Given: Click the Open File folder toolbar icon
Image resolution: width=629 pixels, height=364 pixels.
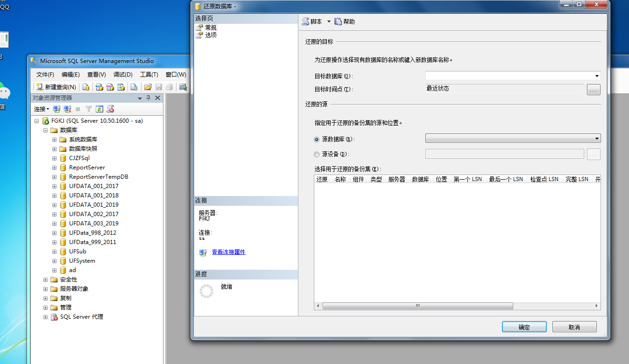Looking at the screenshot, I should (x=148, y=87).
